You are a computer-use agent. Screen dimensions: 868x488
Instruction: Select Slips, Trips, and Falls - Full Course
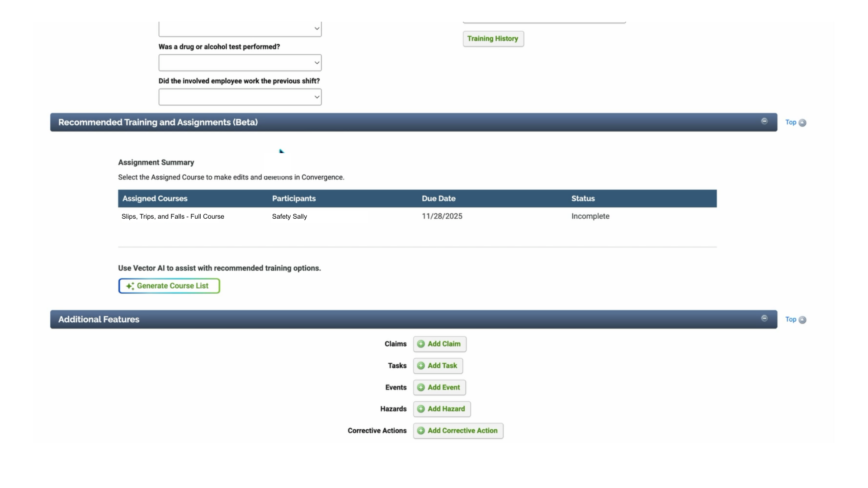(x=173, y=217)
